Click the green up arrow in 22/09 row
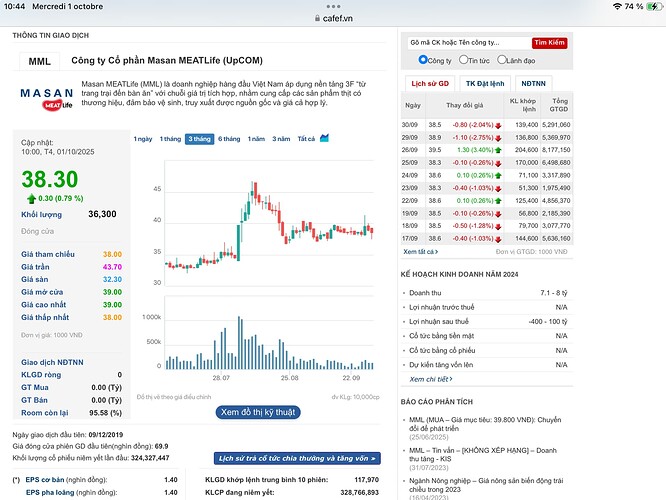This screenshot has height=500, width=666. tap(498, 201)
